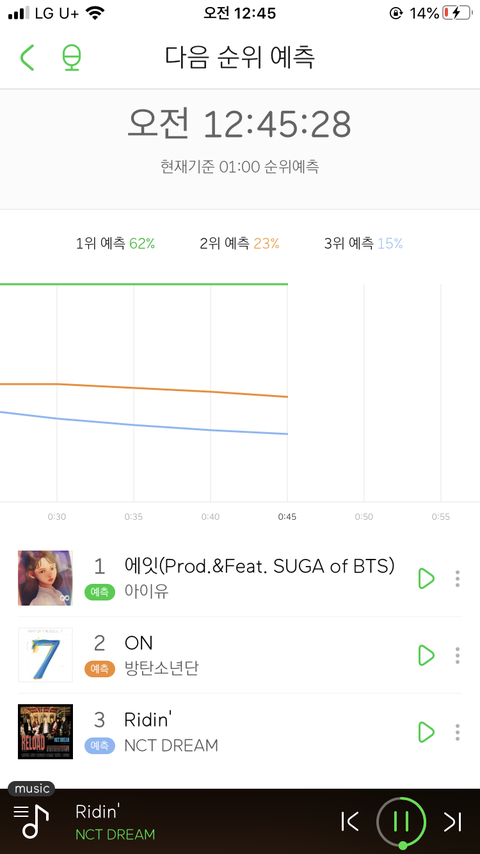Open the 에잇 album cover thumbnail
This screenshot has width=480, height=854.
pos(45,578)
